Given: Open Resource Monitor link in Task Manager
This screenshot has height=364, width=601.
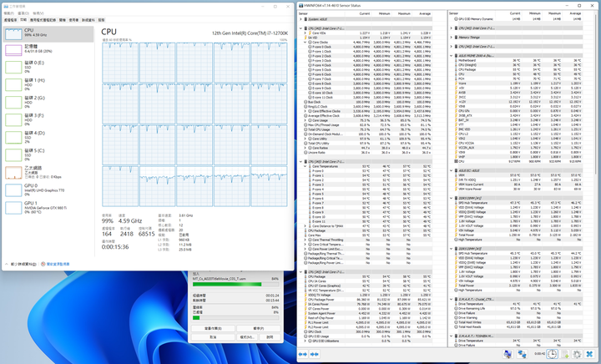Looking at the screenshot, I should 56,264.
